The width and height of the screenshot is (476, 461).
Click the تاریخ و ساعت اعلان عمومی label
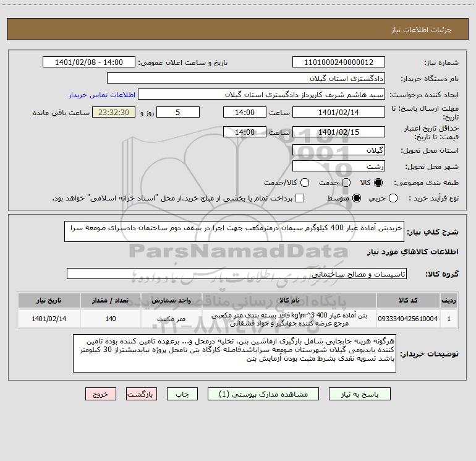pos(183,63)
